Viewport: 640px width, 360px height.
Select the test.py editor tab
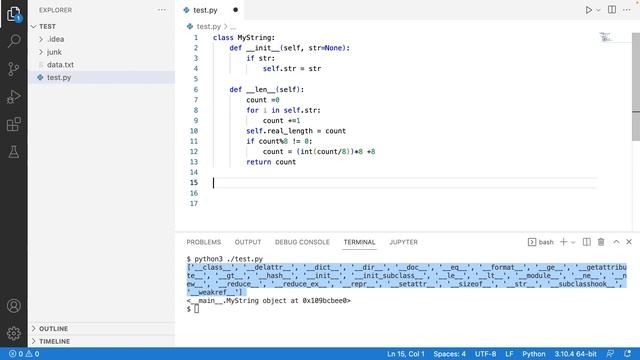209,10
